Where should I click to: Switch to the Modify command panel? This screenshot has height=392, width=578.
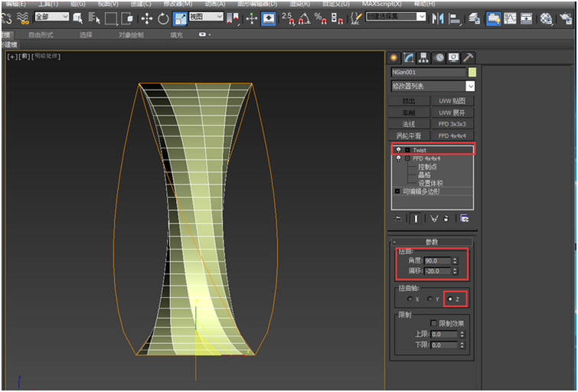[x=409, y=58]
